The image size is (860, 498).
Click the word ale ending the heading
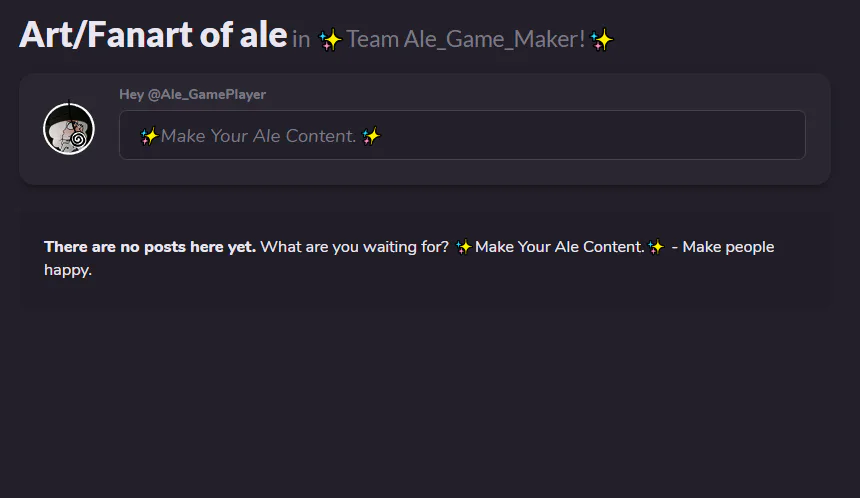(x=262, y=35)
